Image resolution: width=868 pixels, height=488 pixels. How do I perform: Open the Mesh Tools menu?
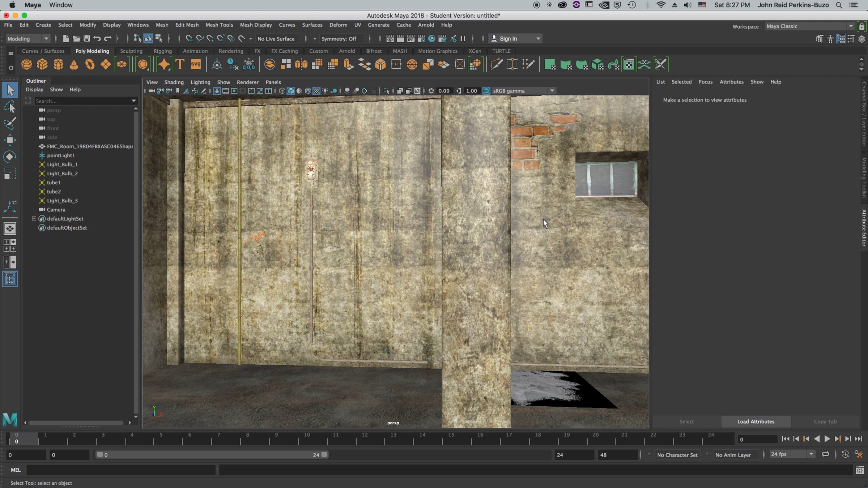pos(219,25)
